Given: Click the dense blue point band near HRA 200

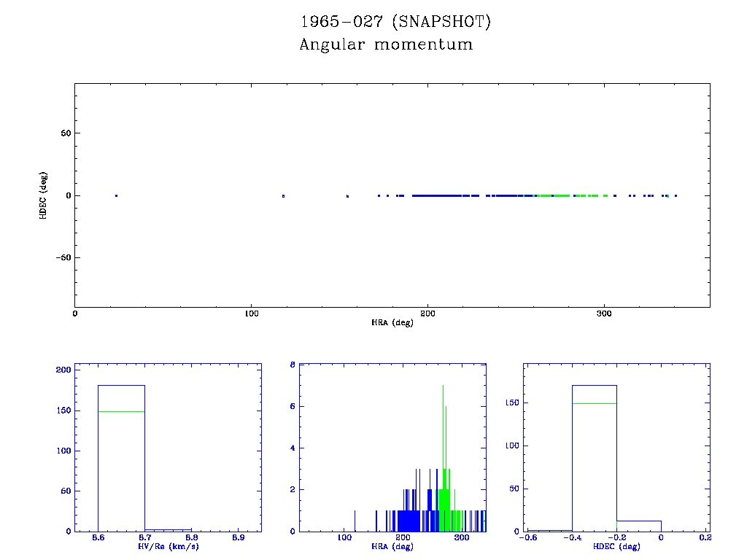Looking at the screenshot, I should pos(436,195).
